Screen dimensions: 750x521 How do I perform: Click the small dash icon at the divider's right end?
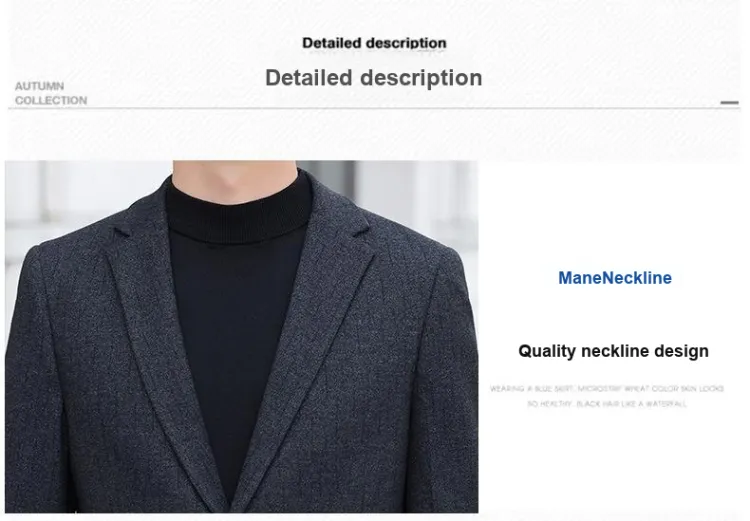point(729,102)
